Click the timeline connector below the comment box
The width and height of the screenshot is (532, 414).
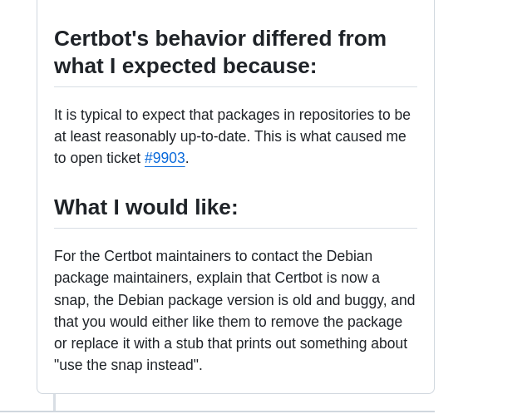54,402
